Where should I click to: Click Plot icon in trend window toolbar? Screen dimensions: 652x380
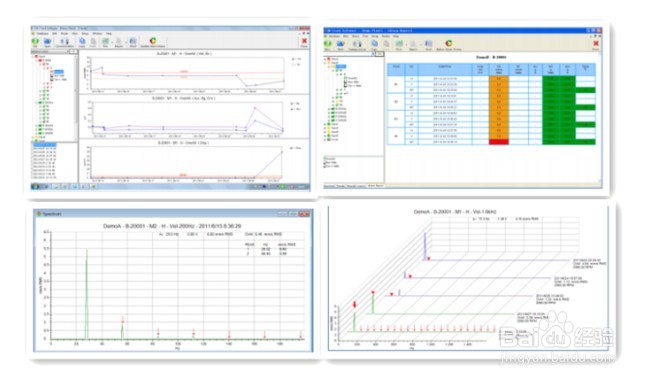(106, 42)
